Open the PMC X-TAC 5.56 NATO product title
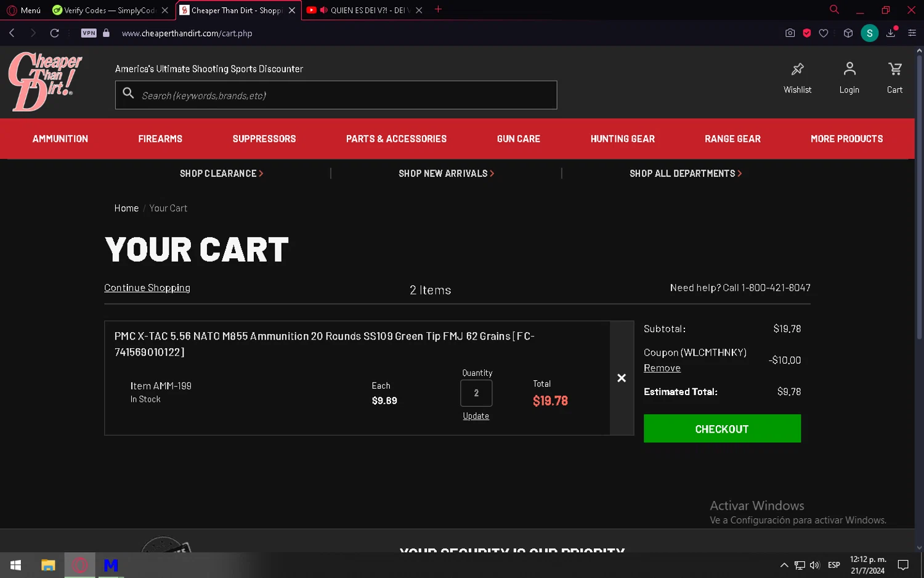 [324, 344]
